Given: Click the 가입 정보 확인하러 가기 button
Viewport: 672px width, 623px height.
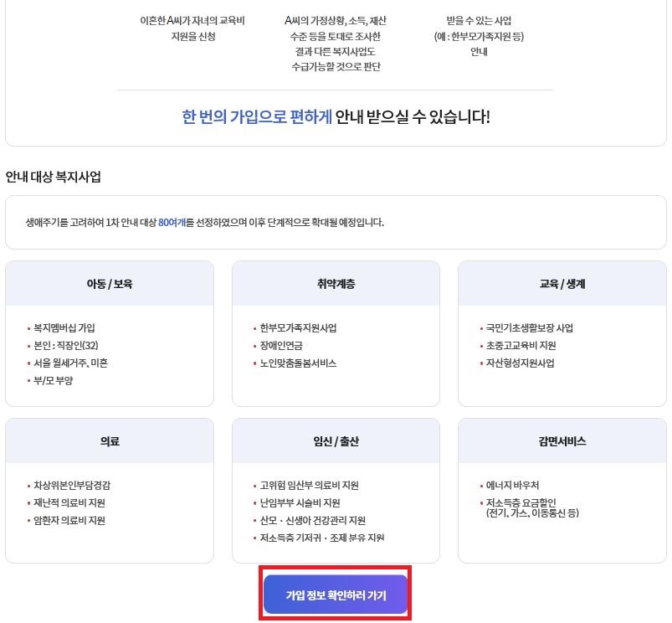Looking at the screenshot, I should tap(335, 595).
